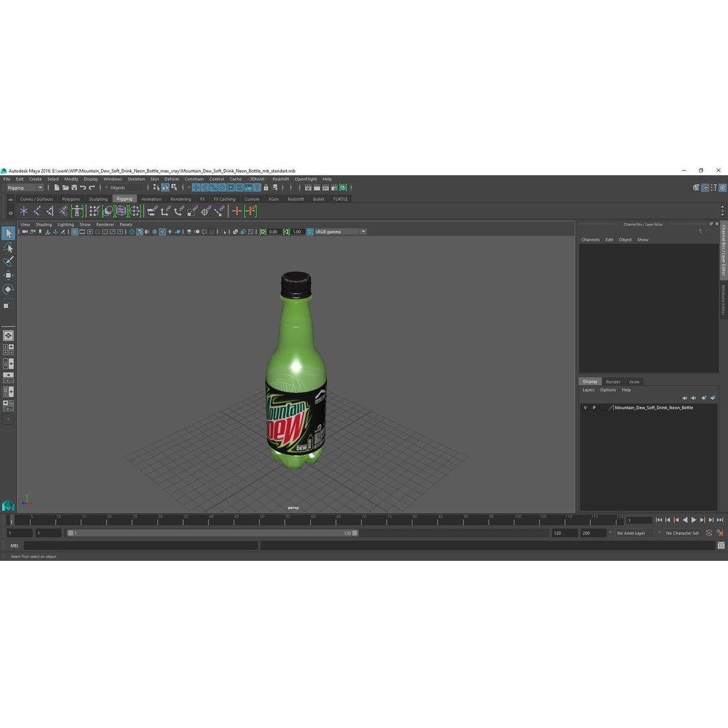Toggle the viewport grid display icon
The image size is (728, 728).
74,232
